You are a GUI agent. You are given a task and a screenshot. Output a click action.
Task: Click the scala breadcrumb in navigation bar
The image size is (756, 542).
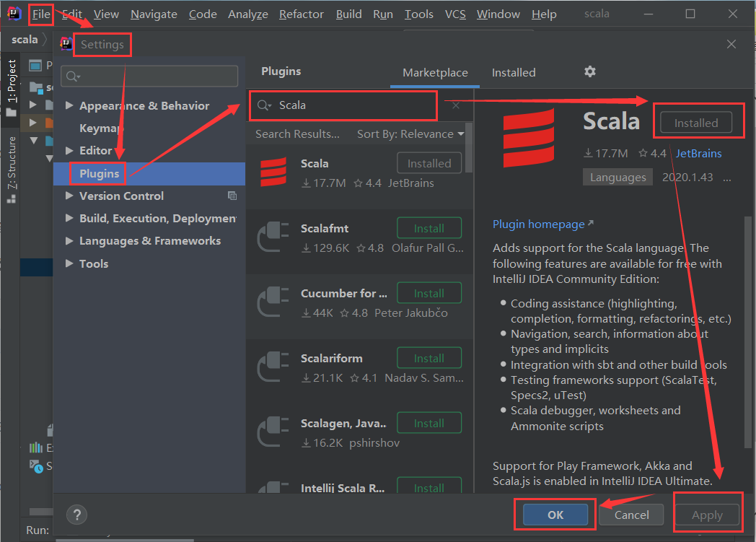25,40
